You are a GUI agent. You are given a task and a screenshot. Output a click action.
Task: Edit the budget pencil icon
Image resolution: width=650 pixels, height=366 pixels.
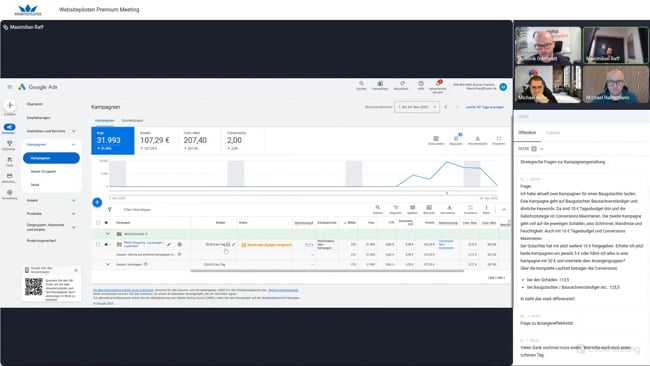tap(234, 245)
